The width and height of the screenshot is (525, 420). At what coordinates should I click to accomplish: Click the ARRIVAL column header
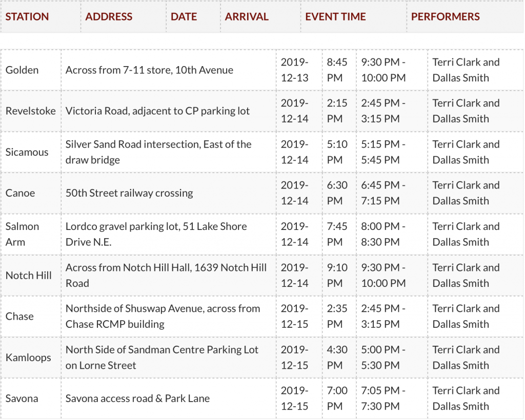(x=247, y=16)
